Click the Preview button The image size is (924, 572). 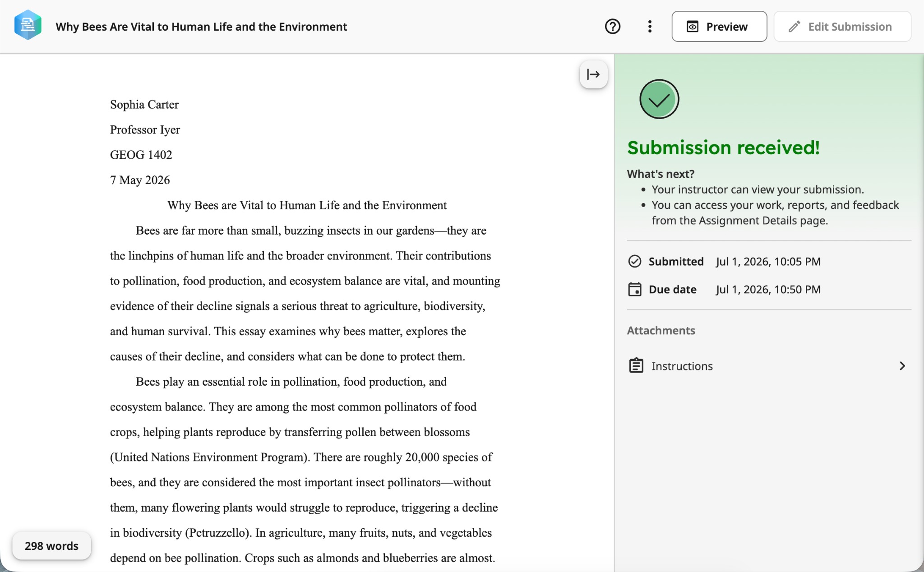(x=719, y=27)
